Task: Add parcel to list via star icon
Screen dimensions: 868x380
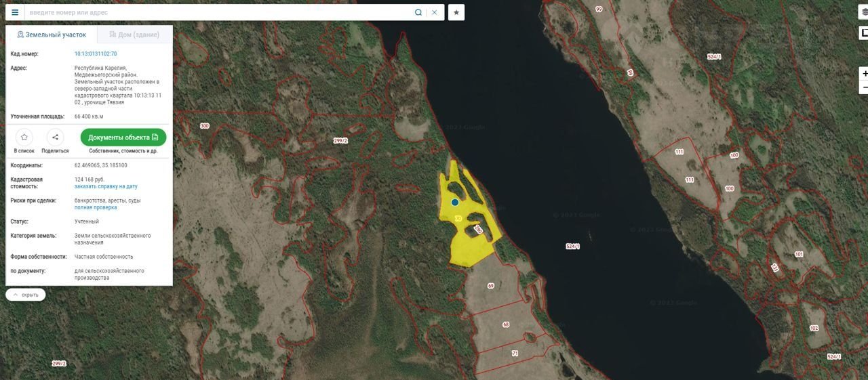Action: [24, 137]
